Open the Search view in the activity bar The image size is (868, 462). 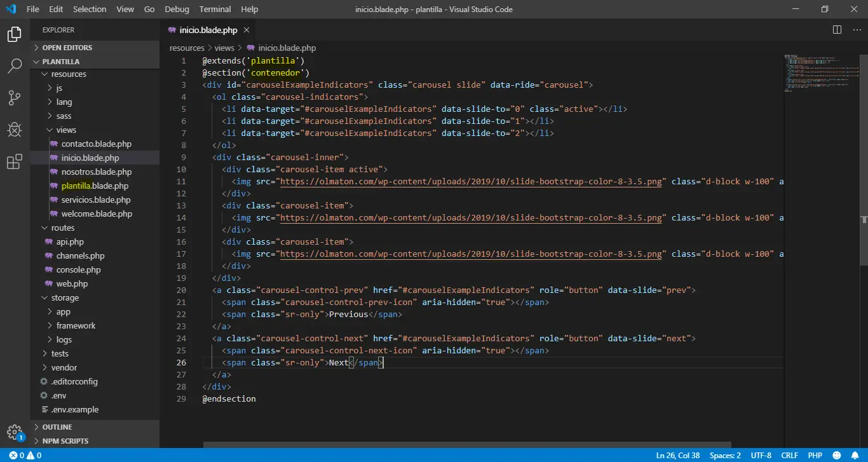click(x=14, y=66)
